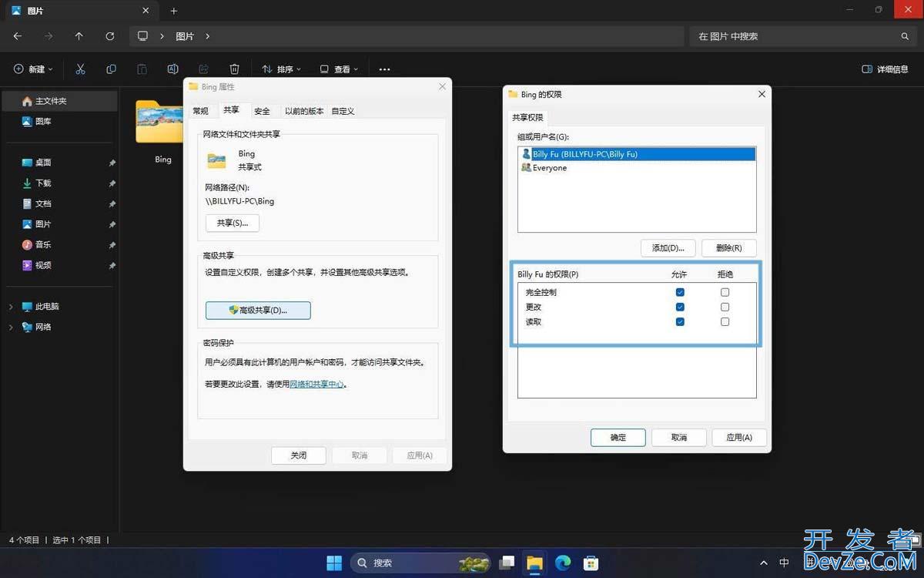This screenshot has width=924, height=578.
Task: Check Allow for 更改 permission
Action: (x=680, y=307)
